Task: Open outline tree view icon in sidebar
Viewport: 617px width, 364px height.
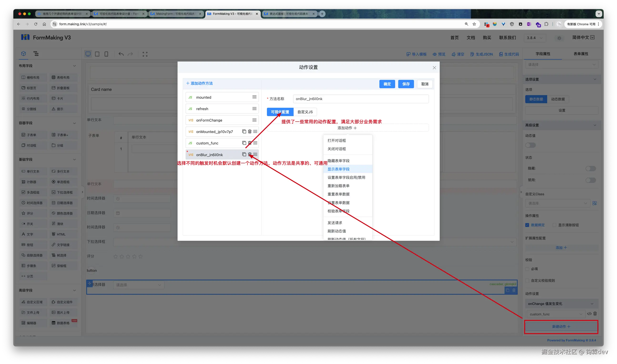Action: 36,54
